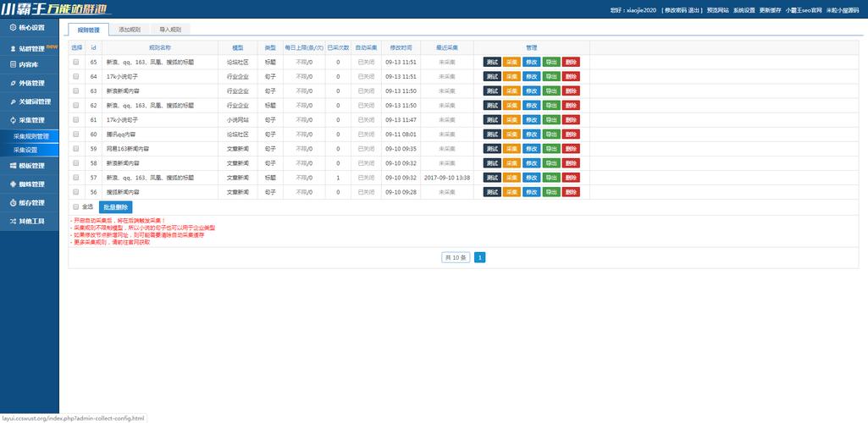Click the 共 10 条 total count box
This screenshot has width=868, height=423.
click(x=456, y=258)
